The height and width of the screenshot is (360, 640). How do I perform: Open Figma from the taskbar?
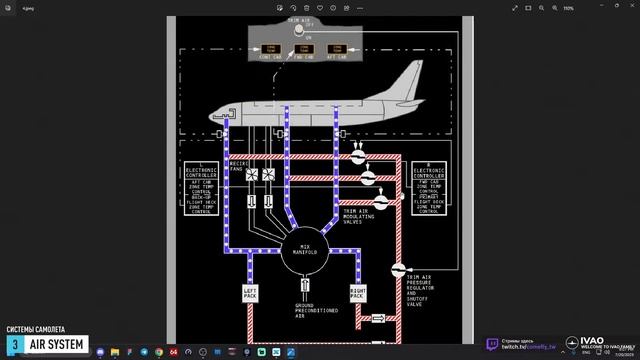(x=129, y=352)
